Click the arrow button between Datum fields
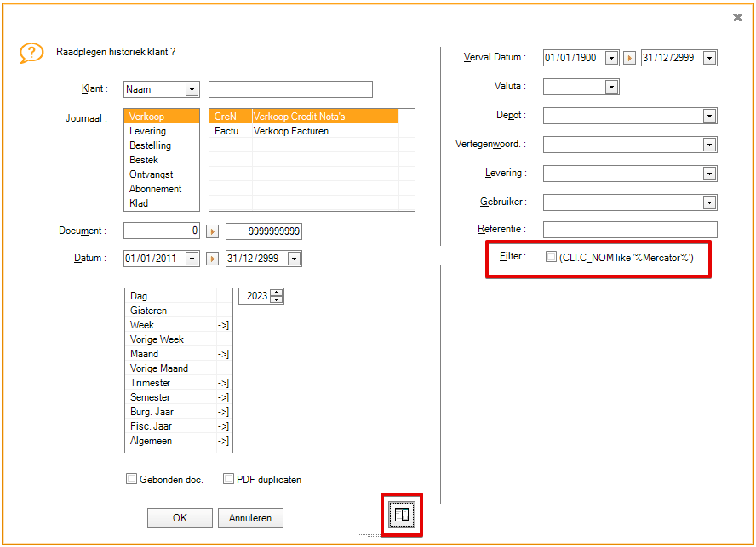This screenshot has height=547, width=756. pos(213,259)
